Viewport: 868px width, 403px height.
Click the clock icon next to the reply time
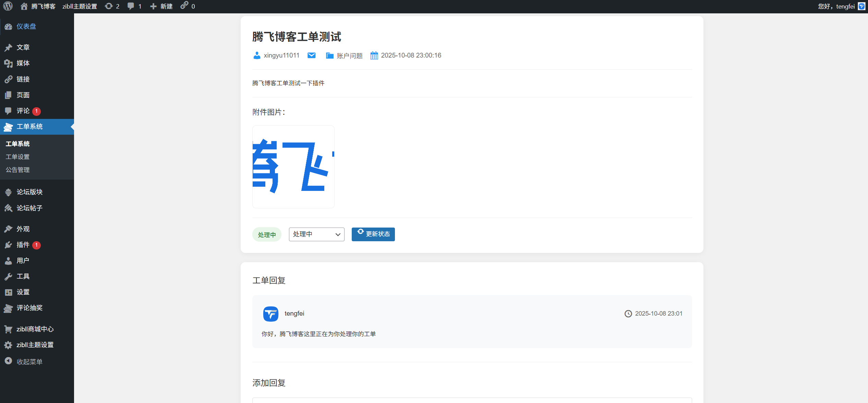(628, 313)
